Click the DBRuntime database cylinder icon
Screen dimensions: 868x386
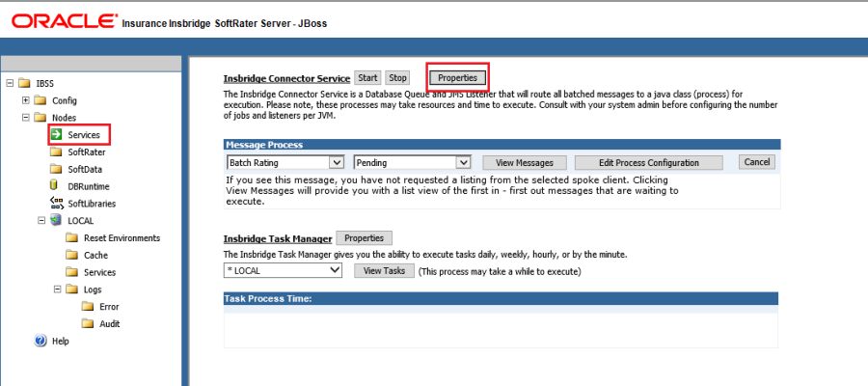tap(54, 185)
